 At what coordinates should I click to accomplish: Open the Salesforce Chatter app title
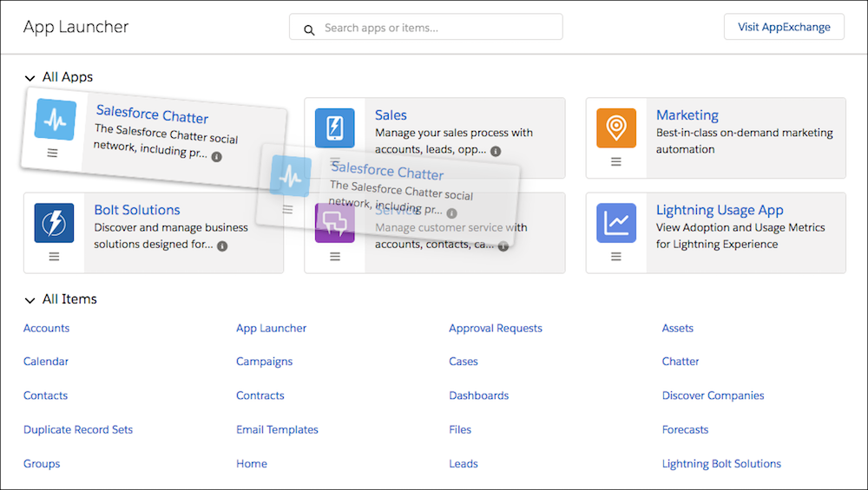point(152,114)
